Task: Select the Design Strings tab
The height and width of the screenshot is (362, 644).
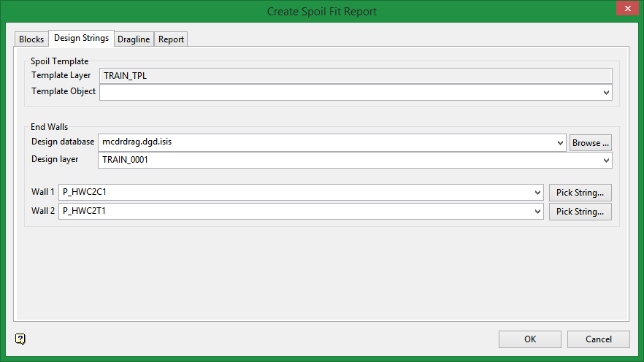Action: 81,38
